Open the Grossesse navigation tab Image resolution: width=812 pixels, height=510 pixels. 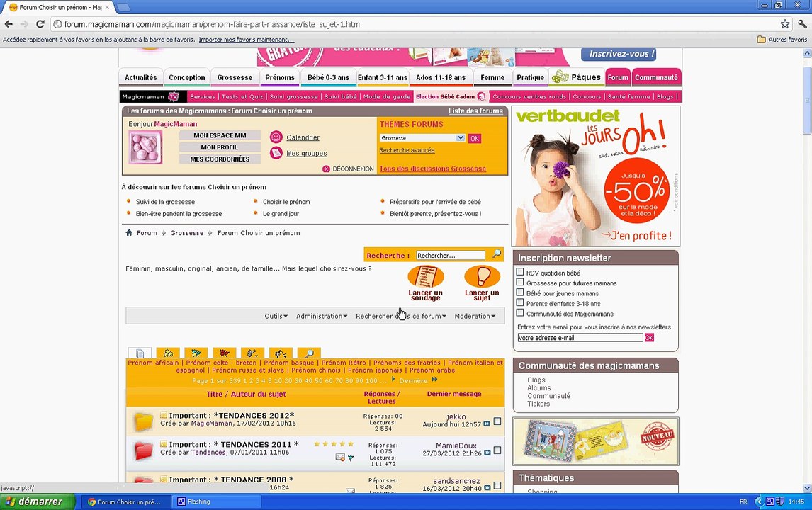[235, 77]
